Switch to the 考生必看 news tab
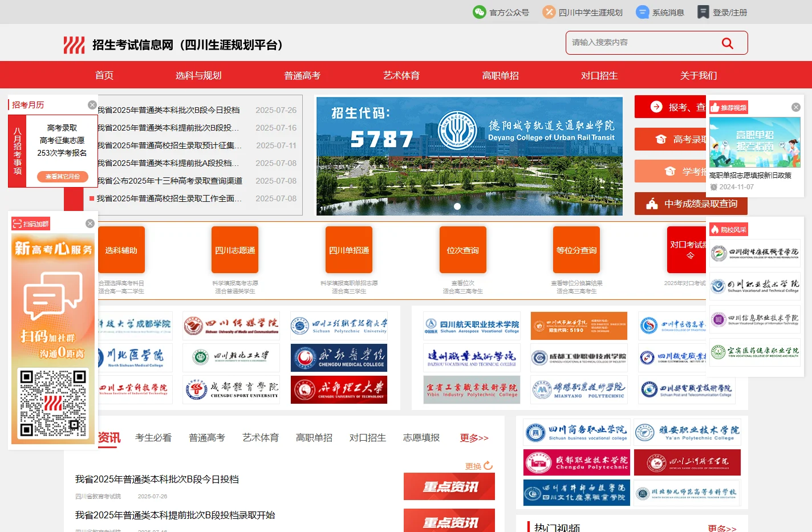Image resolution: width=812 pixels, height=532 pixels. pos(153,437)
